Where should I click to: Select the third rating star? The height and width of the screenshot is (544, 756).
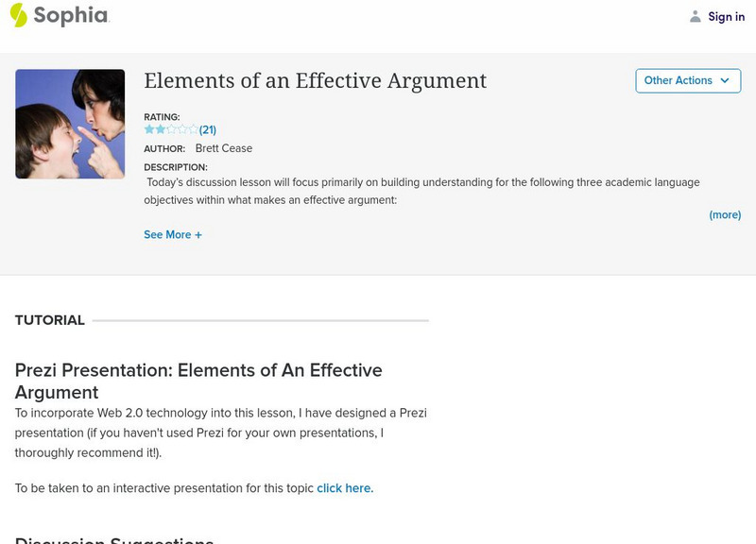click(x=171, y=129)
